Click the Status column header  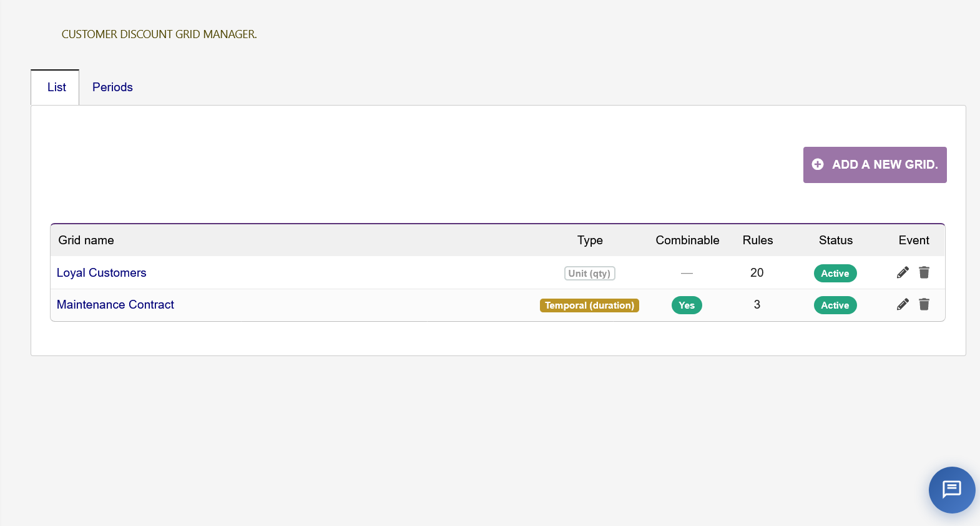click(x=836, y=241)
